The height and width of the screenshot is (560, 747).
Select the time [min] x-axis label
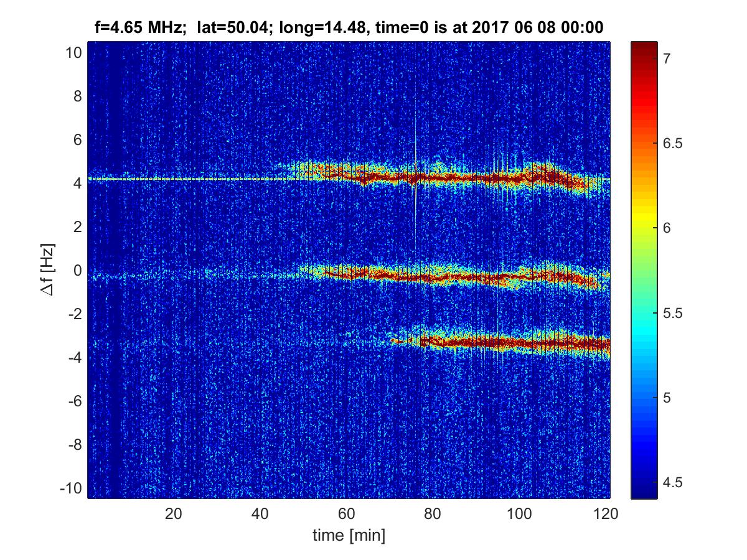(349, 535)
